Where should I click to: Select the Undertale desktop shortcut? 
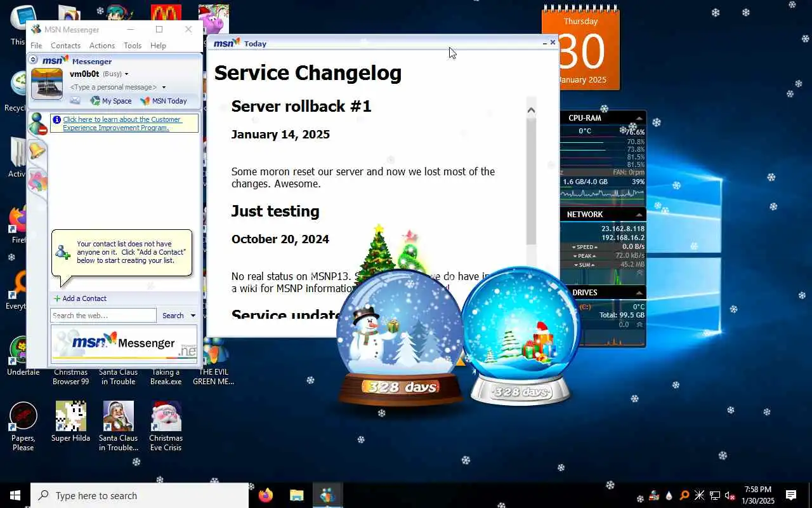23,356
